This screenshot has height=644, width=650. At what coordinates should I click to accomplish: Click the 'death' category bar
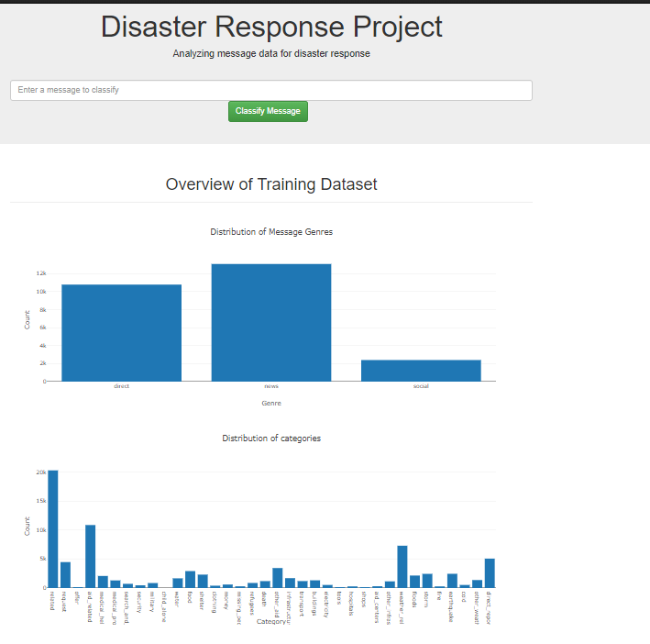tap(265, 584)
